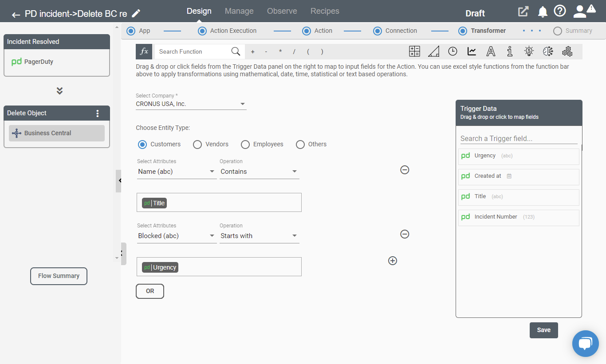
Task: Open Delete Object three-dot menu
Action: (98, 114)
